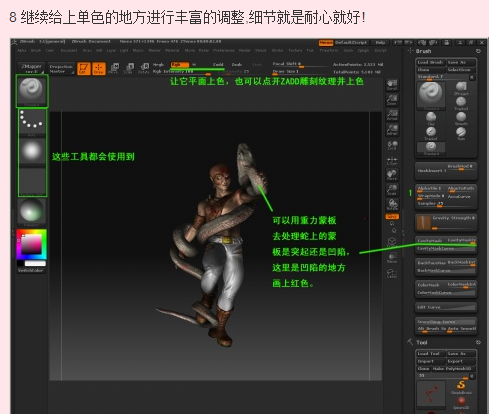The image size is (489, 414).
Task: Toggle the CavityMask option
Action: [431, 241]
